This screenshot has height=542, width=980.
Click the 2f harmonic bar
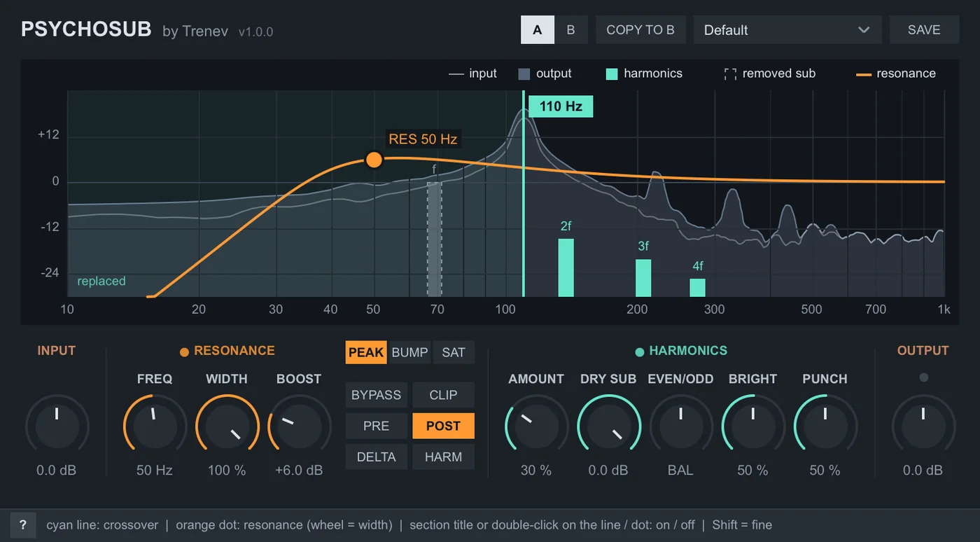click(x=566, y=267)
